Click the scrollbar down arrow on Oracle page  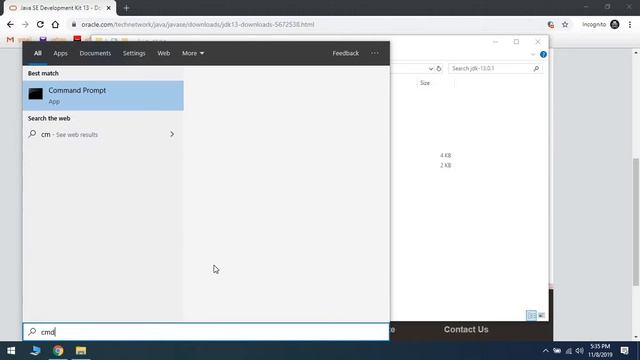[636, 337]
